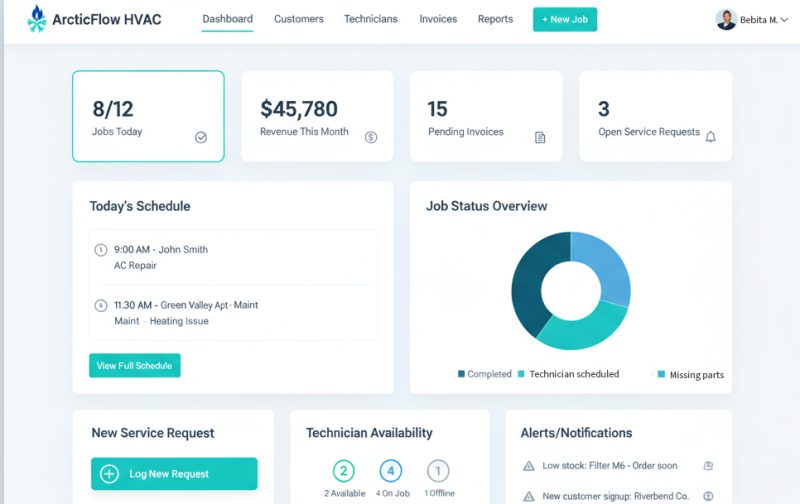The image size is (800, 504).
Task: Open the $45,780 revenue figure
Action: point(298,109)
